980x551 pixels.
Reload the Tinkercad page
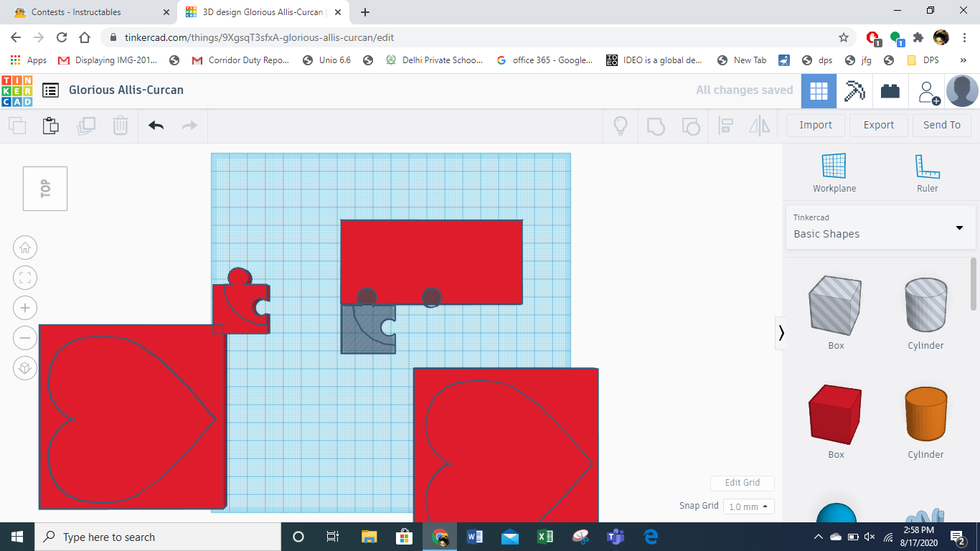(62, 37)
